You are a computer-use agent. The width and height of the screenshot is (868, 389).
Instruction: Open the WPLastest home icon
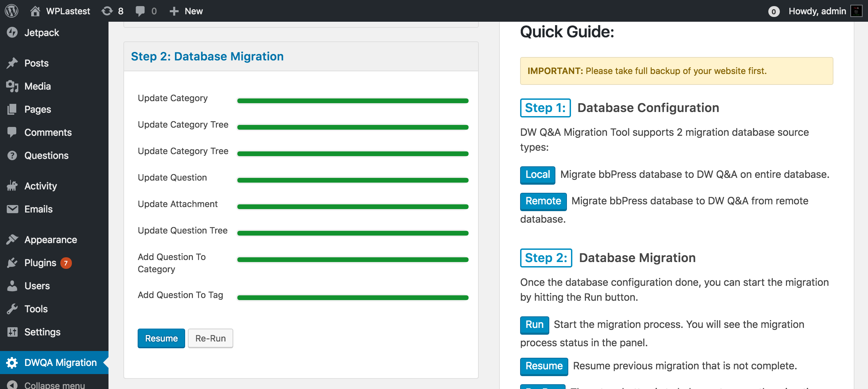pyautogui.click(x=35, y=11)
